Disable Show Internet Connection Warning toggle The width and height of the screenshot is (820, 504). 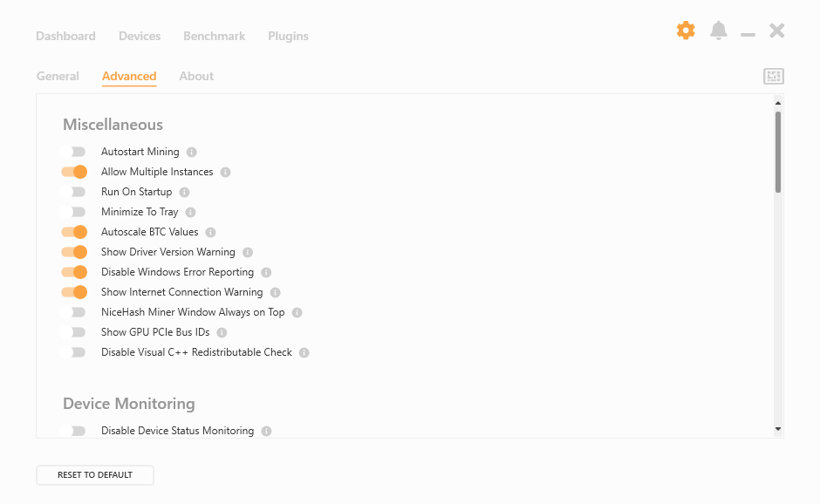coord(73,292)
